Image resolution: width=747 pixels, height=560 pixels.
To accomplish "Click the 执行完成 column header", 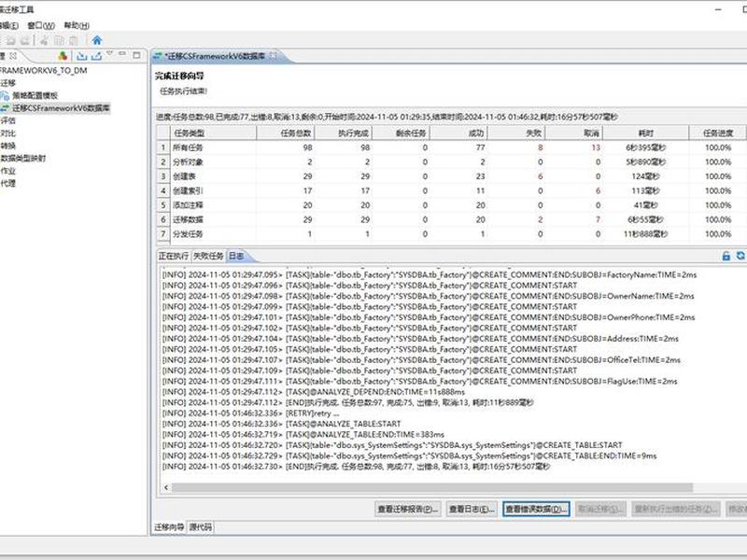I will pos(344,133).
